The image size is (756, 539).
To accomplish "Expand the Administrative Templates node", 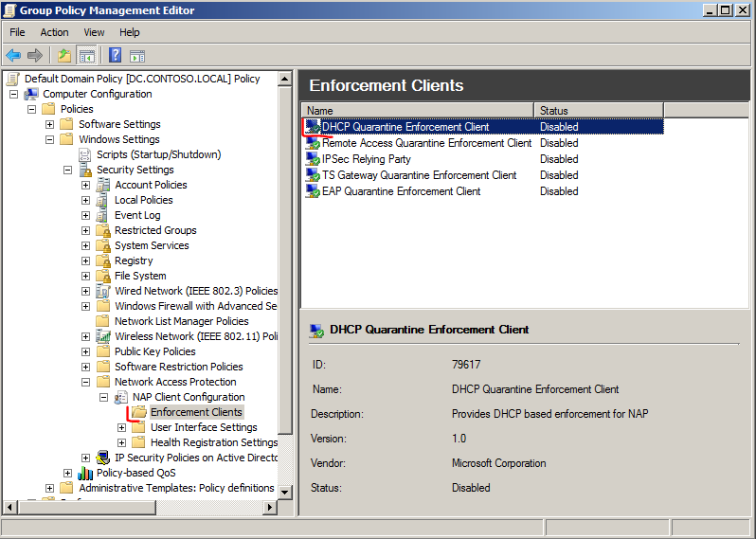I will (49, 489).
